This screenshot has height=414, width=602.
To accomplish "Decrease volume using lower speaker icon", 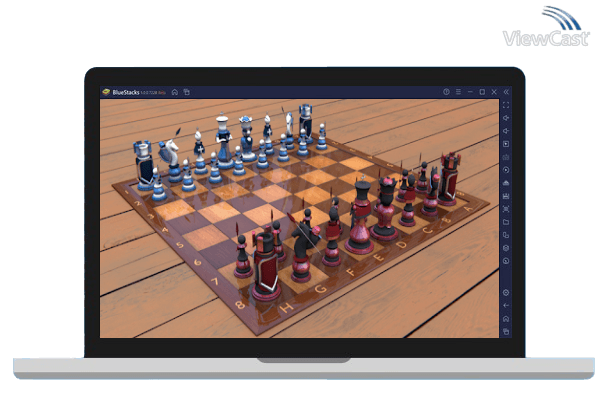I will pos(506,131).
